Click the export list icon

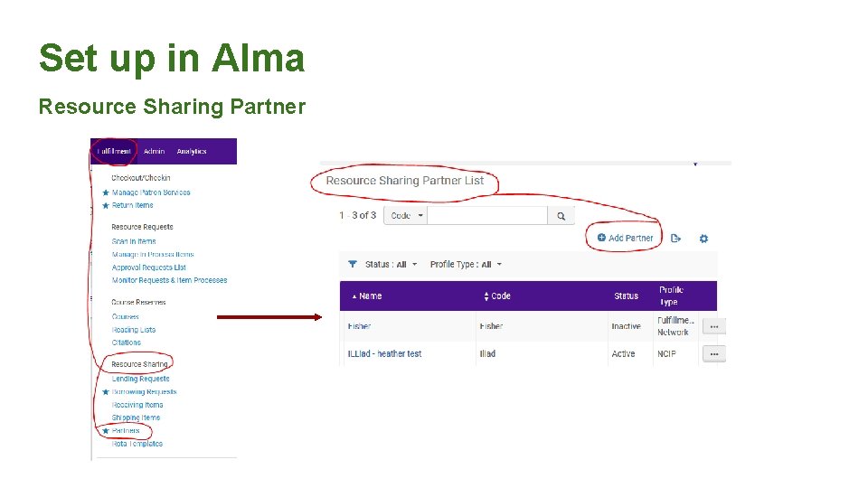pos(675,239)
